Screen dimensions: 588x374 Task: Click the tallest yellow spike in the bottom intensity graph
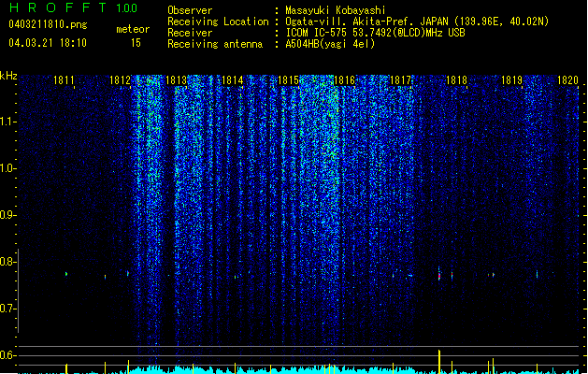(x=439, y=362)
